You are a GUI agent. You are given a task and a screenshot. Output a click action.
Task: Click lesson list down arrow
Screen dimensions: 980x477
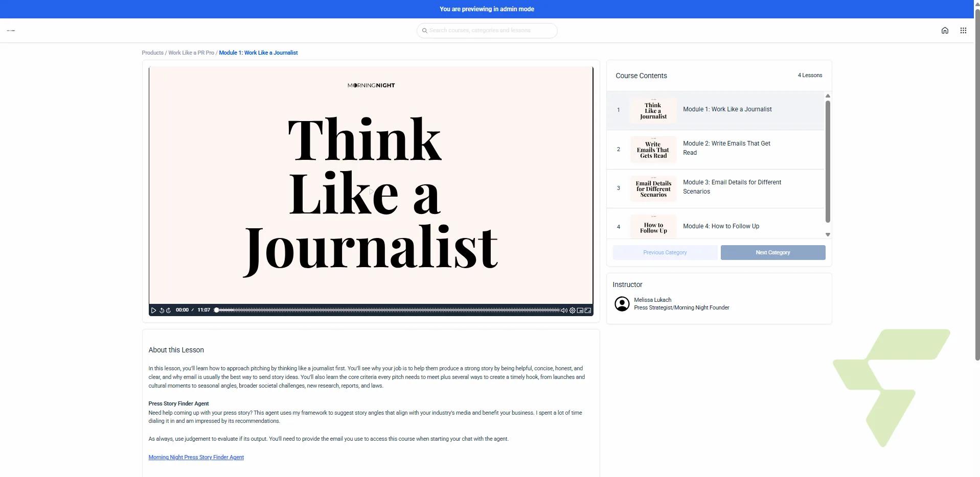coord(828,235)
